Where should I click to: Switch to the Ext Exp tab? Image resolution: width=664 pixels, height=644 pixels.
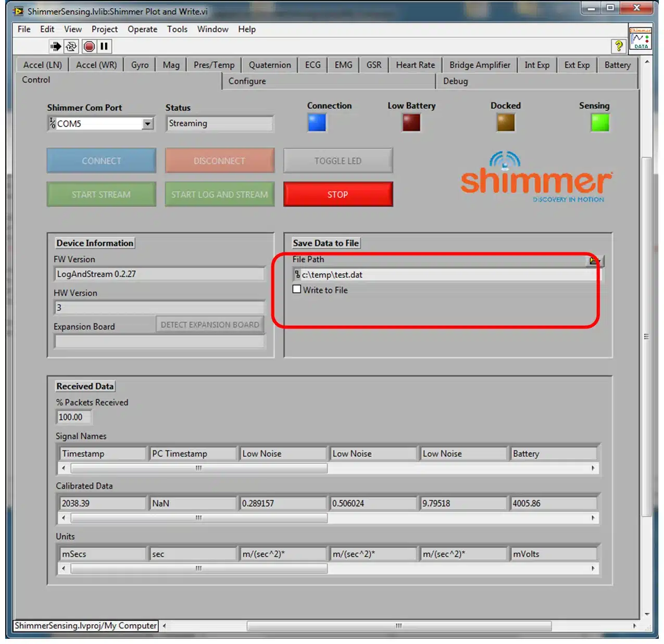tap(577, 65)
